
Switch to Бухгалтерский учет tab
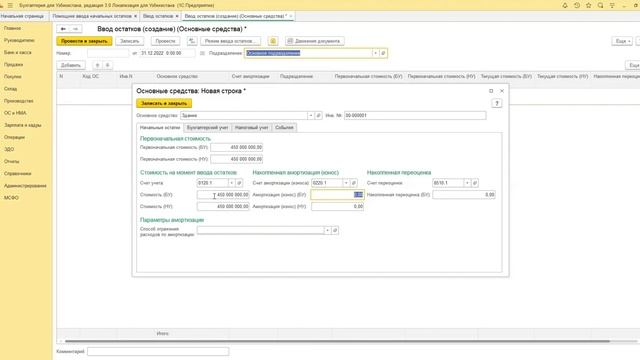tap(207, 128)
